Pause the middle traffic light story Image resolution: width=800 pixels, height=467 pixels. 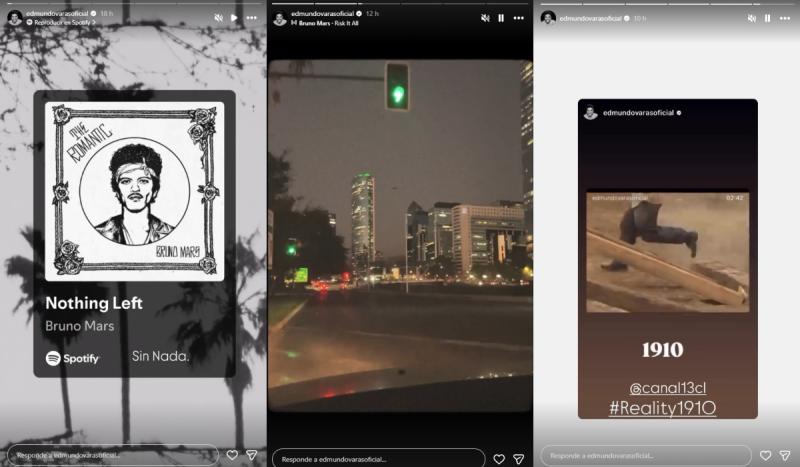501,17
